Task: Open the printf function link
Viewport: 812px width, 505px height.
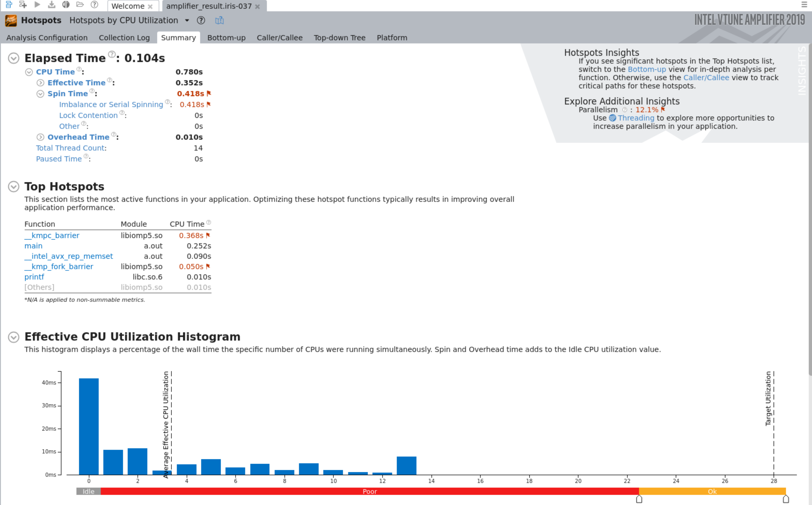Action: (x=34, y=277)
